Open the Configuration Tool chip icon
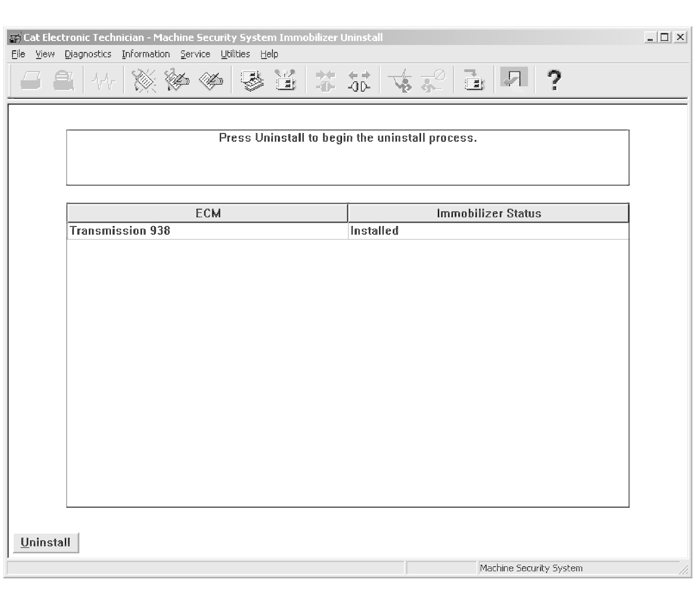This screenshot has width=700, height=600. pos(285,80)
